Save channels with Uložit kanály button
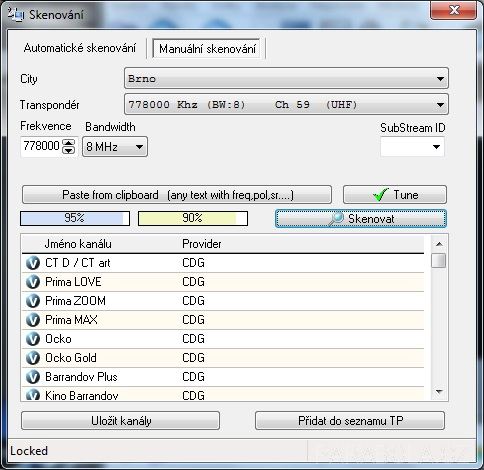The height and width of the screenshot is (470, 484). click(x=120, y=421)
